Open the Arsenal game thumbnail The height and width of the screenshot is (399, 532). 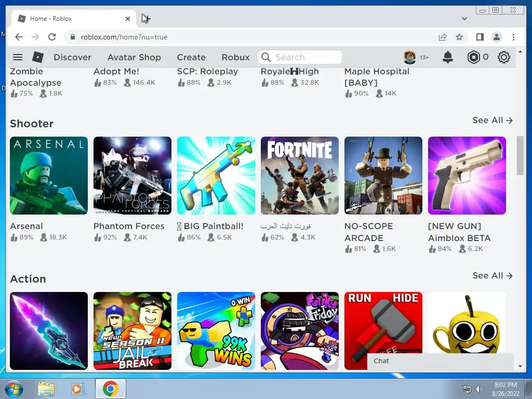pos(49,176)
